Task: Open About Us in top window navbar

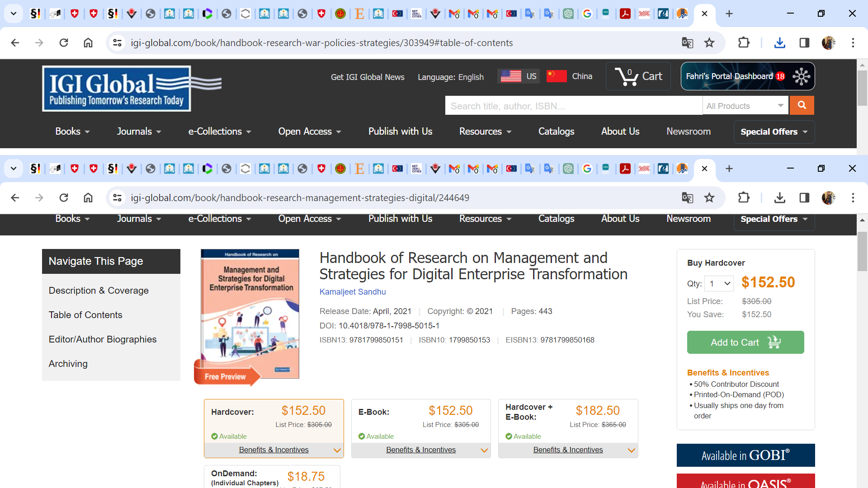Action: (x=620, y=131)
